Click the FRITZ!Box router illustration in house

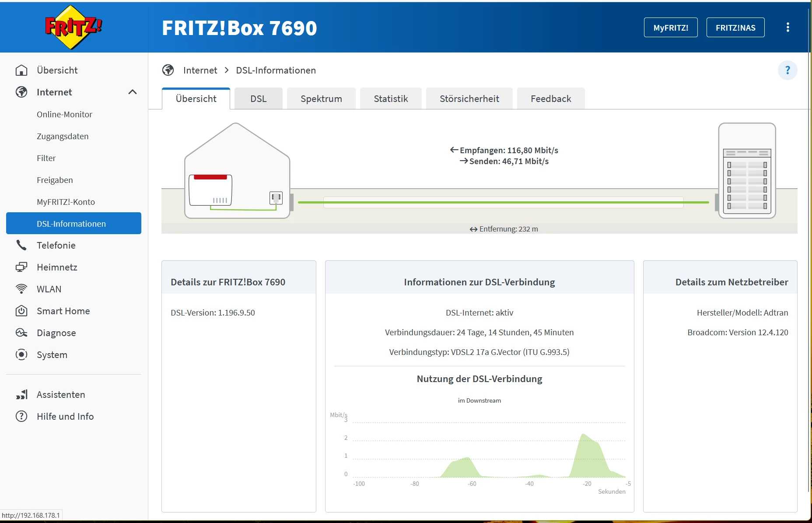coord(210,190)
